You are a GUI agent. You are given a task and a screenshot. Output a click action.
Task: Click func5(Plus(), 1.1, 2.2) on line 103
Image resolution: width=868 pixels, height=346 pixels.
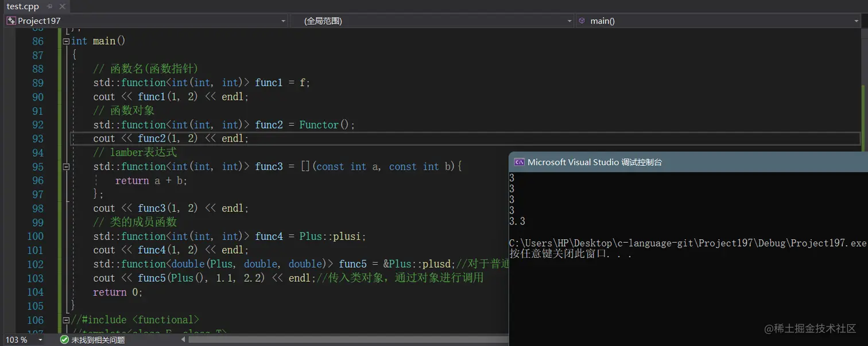point(202,278)
